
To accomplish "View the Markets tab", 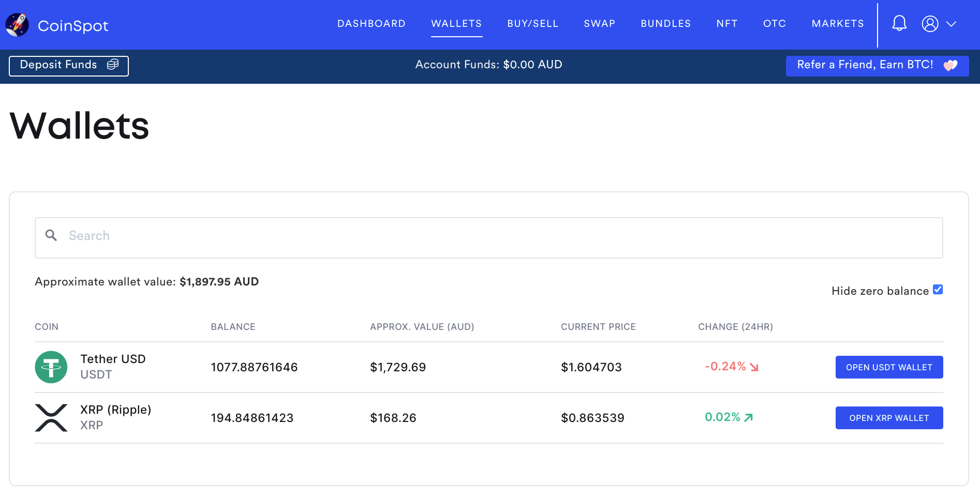I will click(x=838, y=24).
